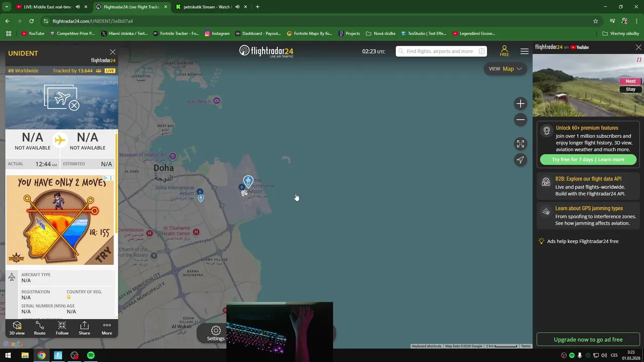Zoom out on the map
The width and height of the screenshot is (644, 362).
[x=520, y=120]
